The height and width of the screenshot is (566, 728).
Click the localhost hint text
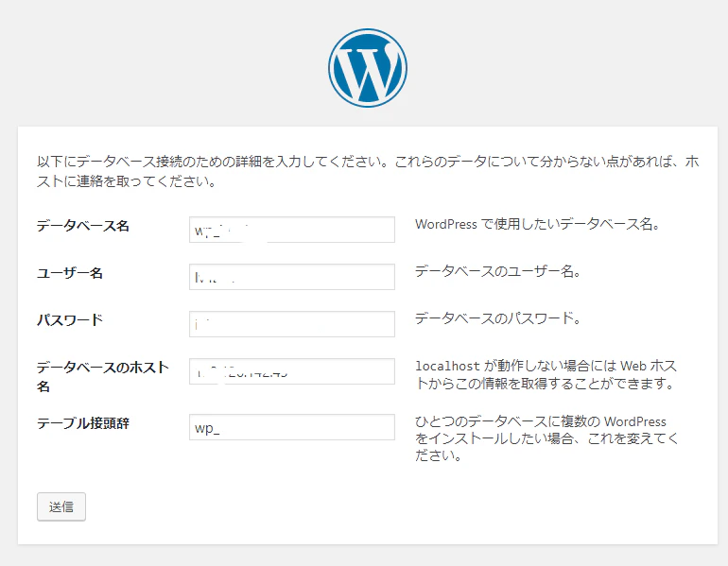point(546,375)
